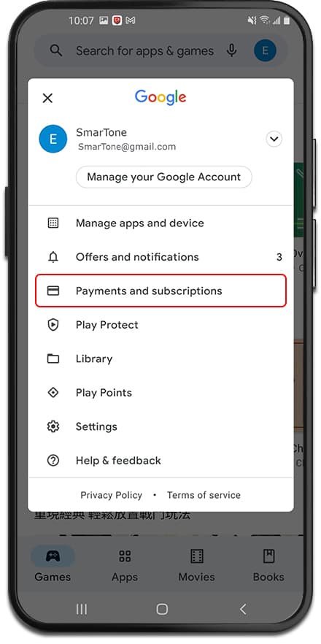Image resolution: width=321 pixels, height=644 pixels.
Task: Open Offers and notifications
Action: [160, 257]
